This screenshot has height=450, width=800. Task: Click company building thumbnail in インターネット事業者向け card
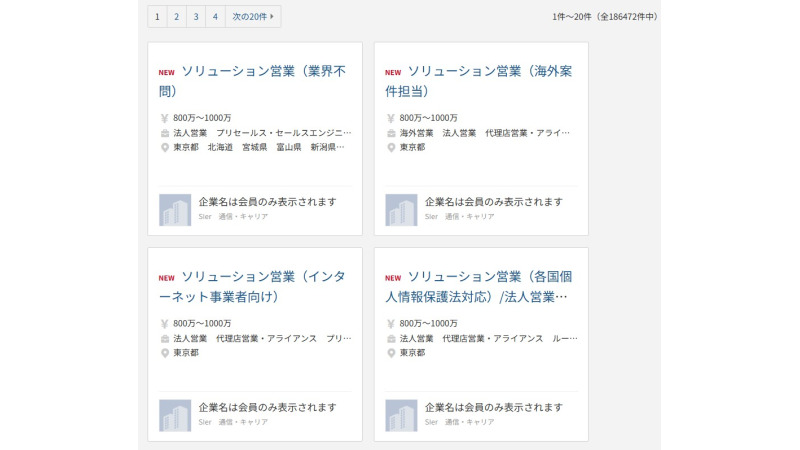(175, 415)
